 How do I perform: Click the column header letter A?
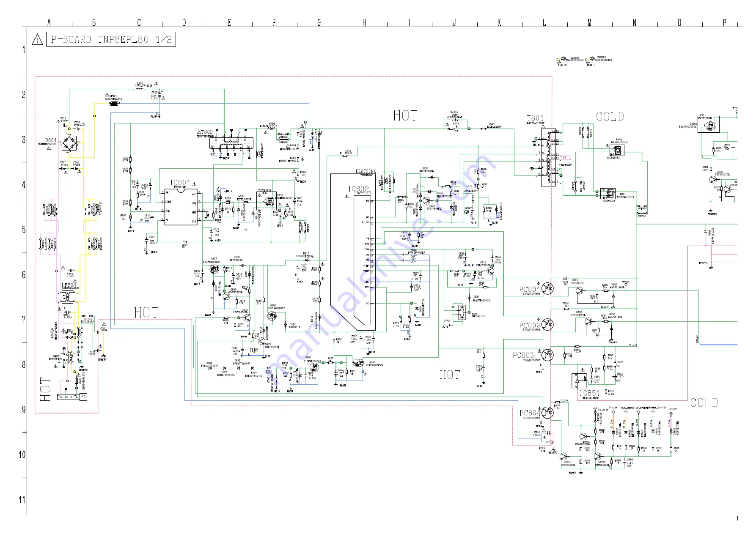[x=49, y=22]
